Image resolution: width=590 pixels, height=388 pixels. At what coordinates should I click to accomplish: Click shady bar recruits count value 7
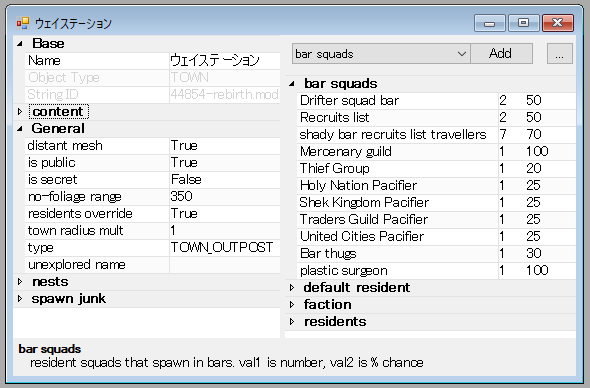[x=503, y=134]
